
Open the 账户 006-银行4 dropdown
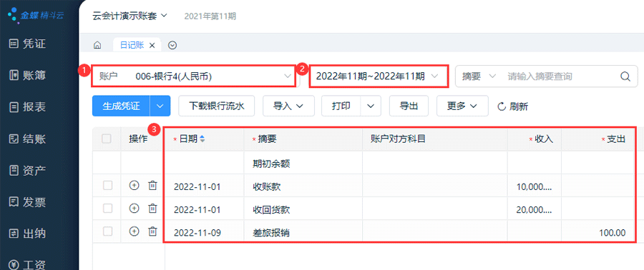tap(193, 76)
